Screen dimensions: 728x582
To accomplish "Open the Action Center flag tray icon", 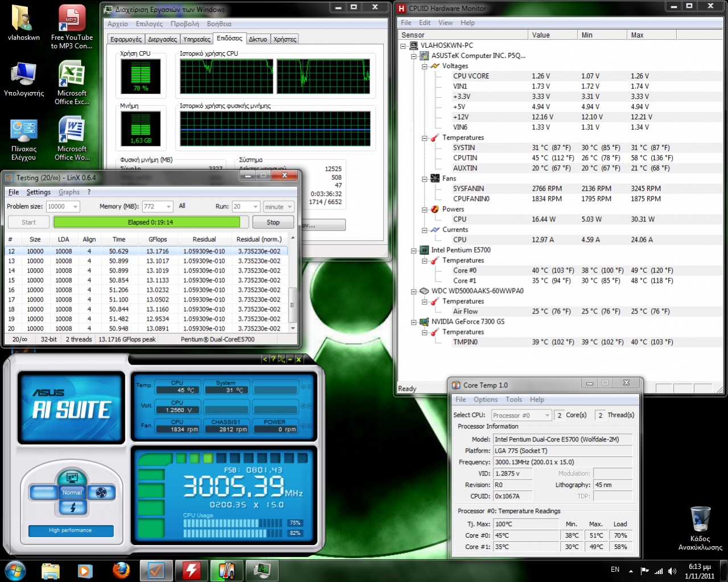I will 645,571.
